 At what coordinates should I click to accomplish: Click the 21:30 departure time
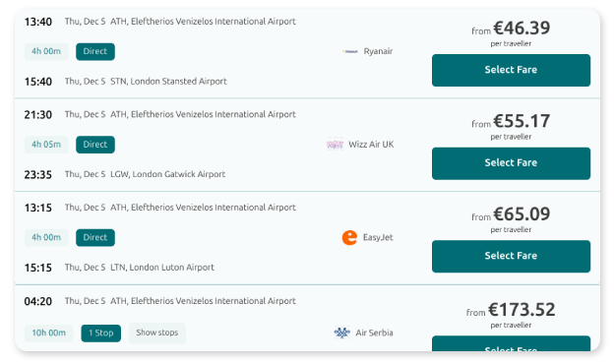pos(38,115)
